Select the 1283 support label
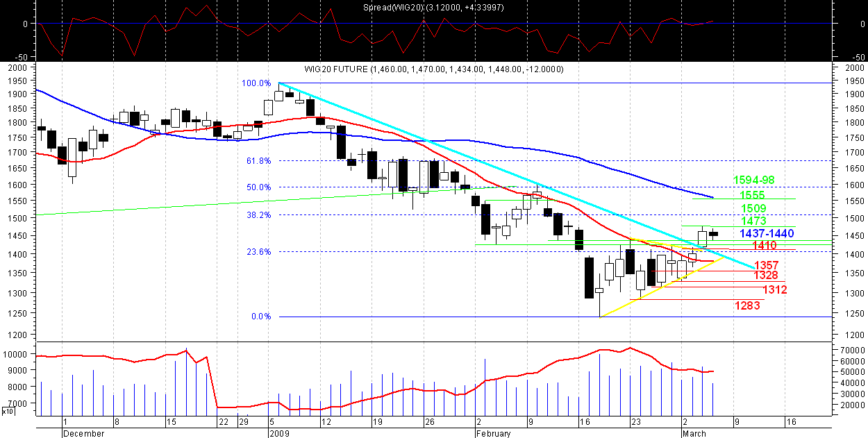Viewport: 868px width, 438px height. pyautogui.click(x=747, y=305)
